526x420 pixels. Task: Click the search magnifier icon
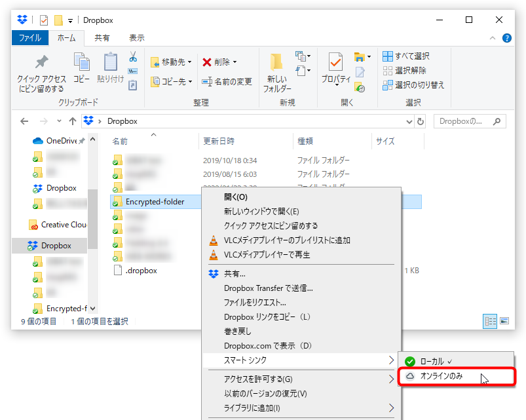[x=497, y=121]
